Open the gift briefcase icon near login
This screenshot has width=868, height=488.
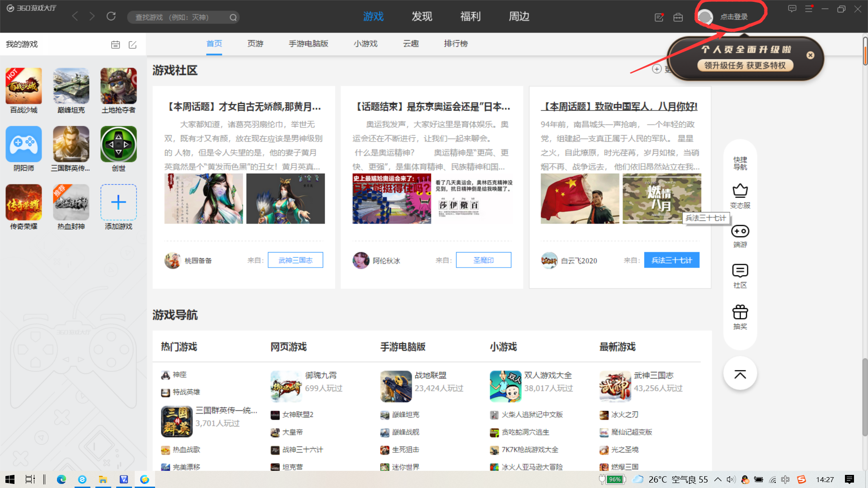(x=678, y=17)
